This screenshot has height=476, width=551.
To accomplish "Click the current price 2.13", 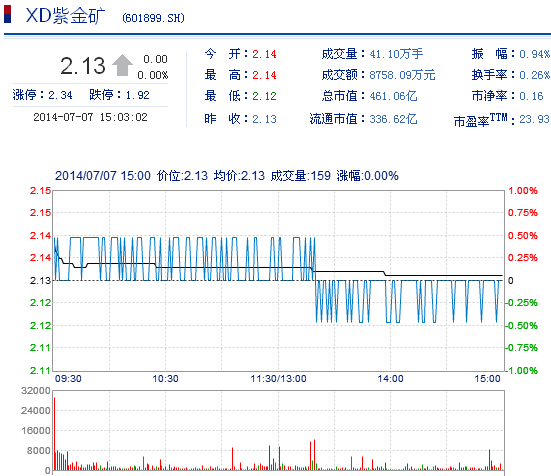I will point(83,66).
